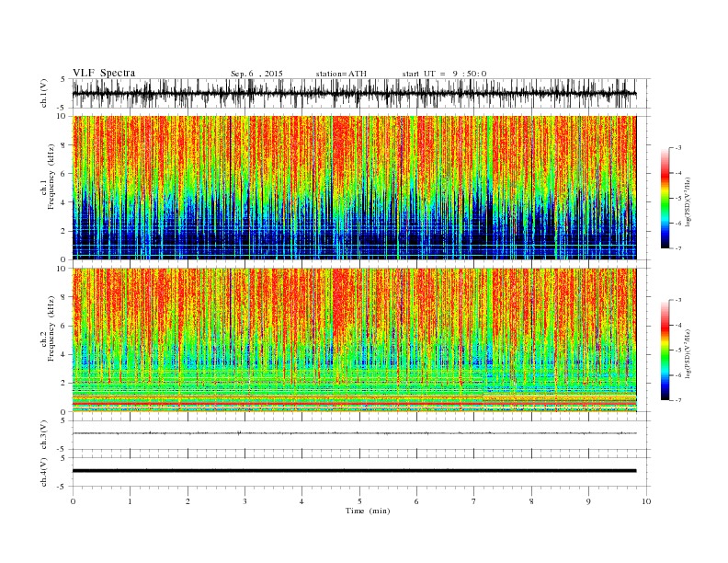Click the "2" kHz tick on ch.2 spectrogram

tap(64, 384)
